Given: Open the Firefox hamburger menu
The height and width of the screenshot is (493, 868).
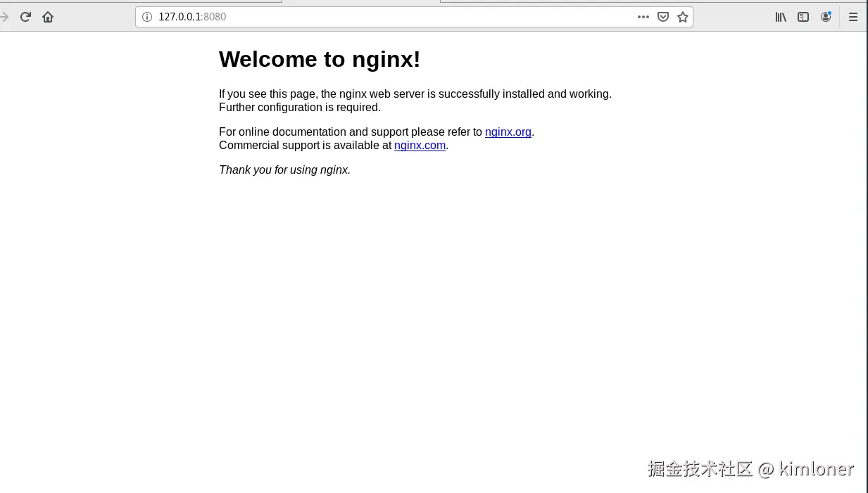Looking at the screenshot, I should point(853,17).
